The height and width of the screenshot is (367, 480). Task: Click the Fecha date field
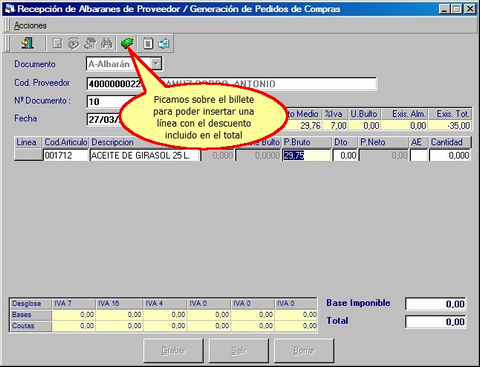(104, 119)
